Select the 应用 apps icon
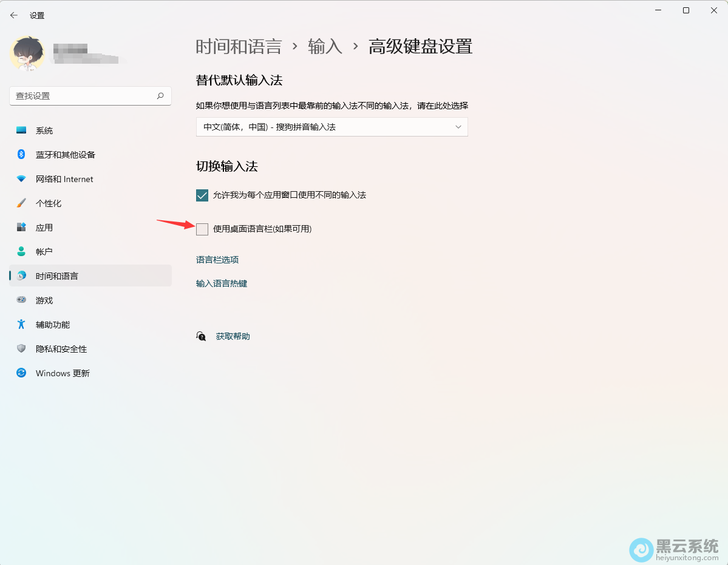This screenshot has width=728, height=565. click(x=21, y=228)
